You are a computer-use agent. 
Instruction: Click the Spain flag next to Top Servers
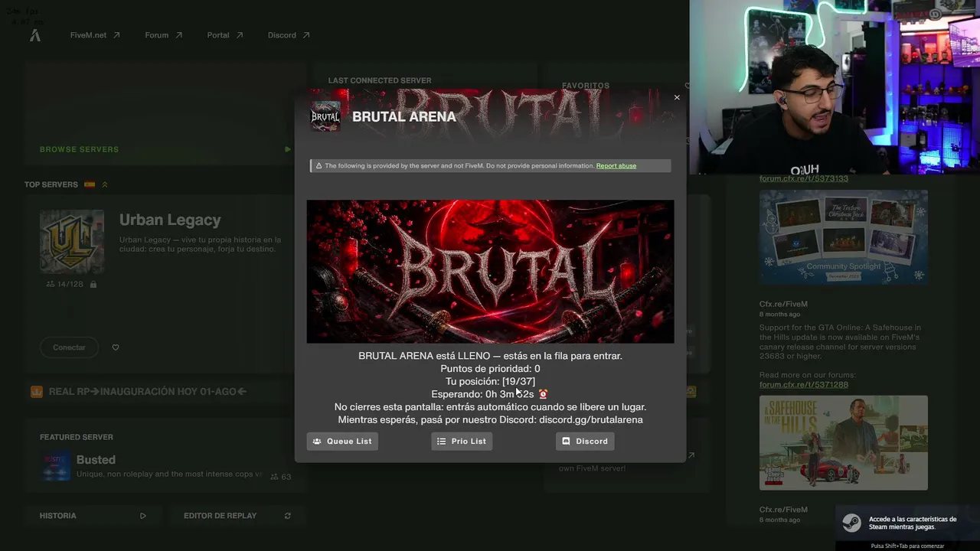pyautogui.click(x=90, y=184)
